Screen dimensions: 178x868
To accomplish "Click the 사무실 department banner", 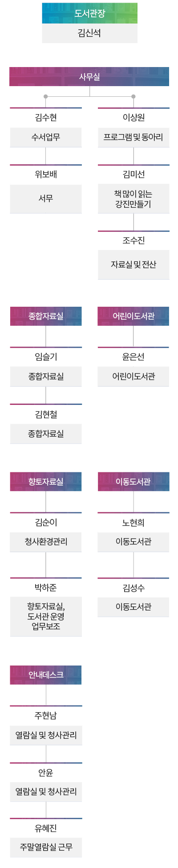I will coord(89,77).
